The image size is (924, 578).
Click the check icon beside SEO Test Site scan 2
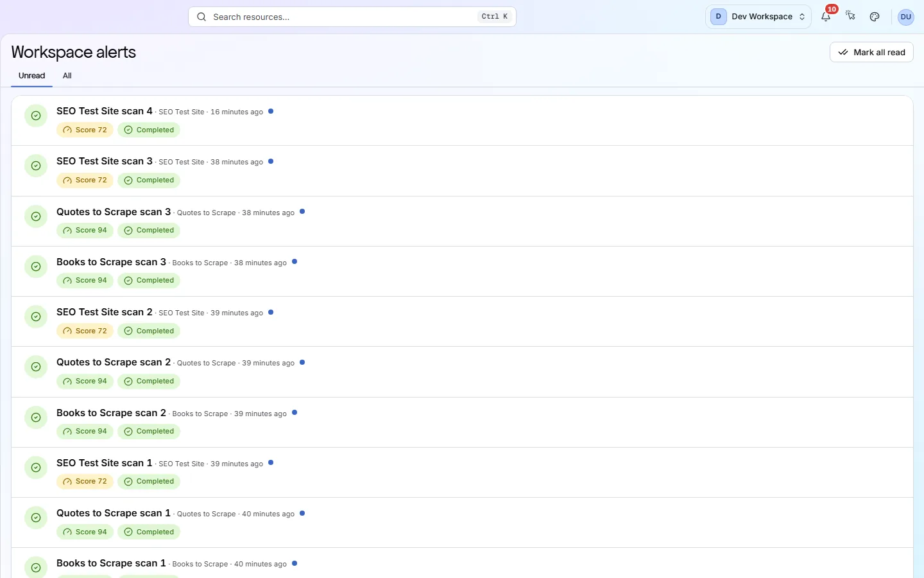(36, 317)
